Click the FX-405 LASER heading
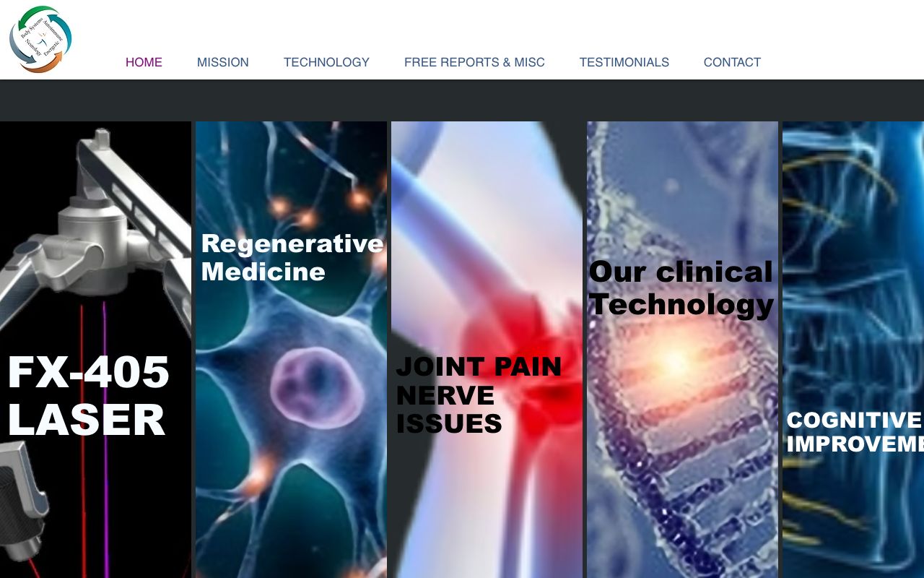This screenshot has width=924, height=578. 88,396
